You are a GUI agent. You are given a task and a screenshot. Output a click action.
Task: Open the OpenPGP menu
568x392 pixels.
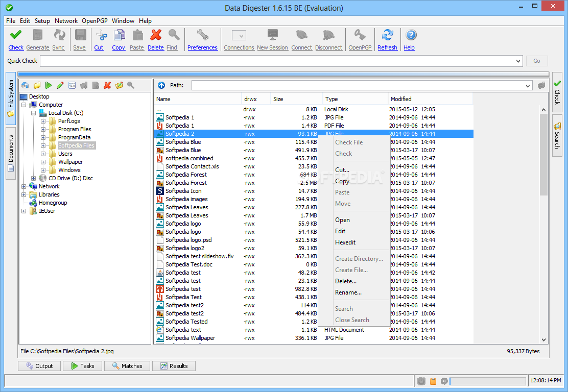(94, 20)
